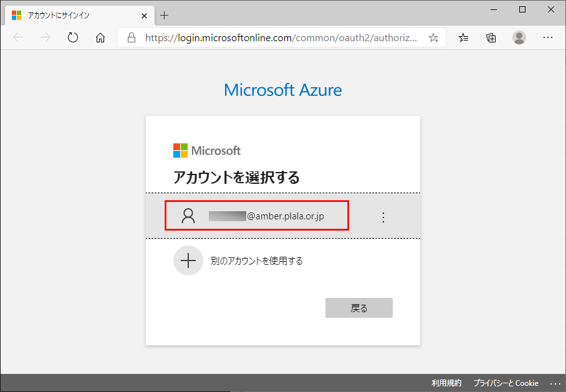Screen dimensions: 566x392
Task: Open a new browser tab
Action: (164, 15)
